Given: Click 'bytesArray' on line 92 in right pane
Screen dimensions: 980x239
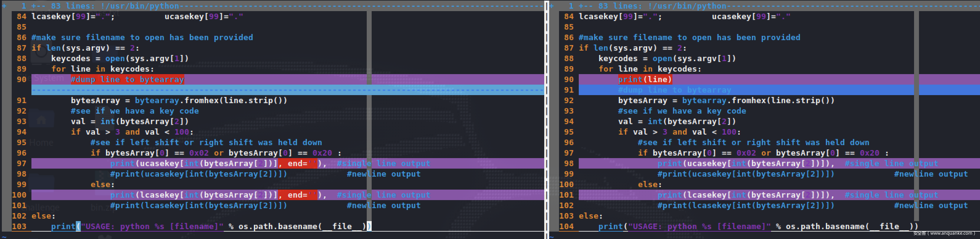Looking at the screenshot, I should (643, 101).
